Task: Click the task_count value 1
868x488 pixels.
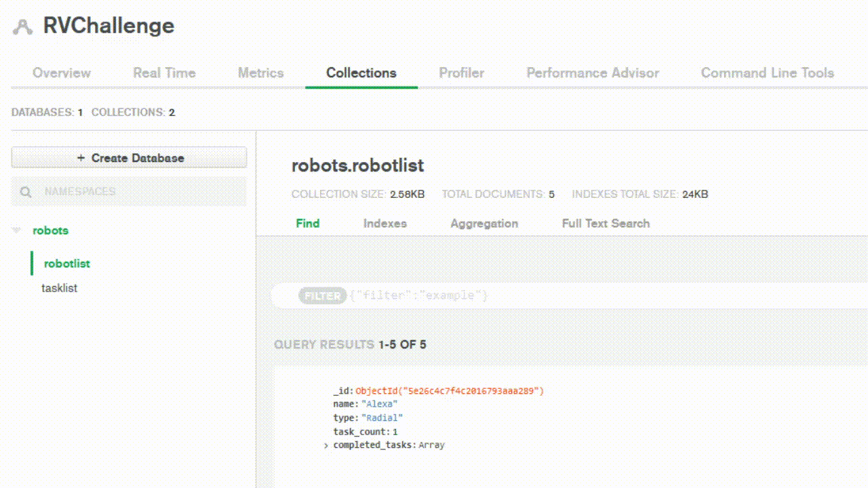Action: point(395,432)
